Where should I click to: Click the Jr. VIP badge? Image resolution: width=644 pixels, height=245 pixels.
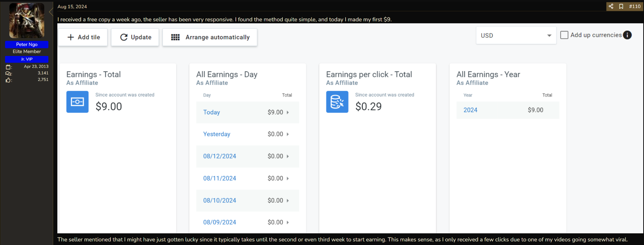[x=27, y=59]
